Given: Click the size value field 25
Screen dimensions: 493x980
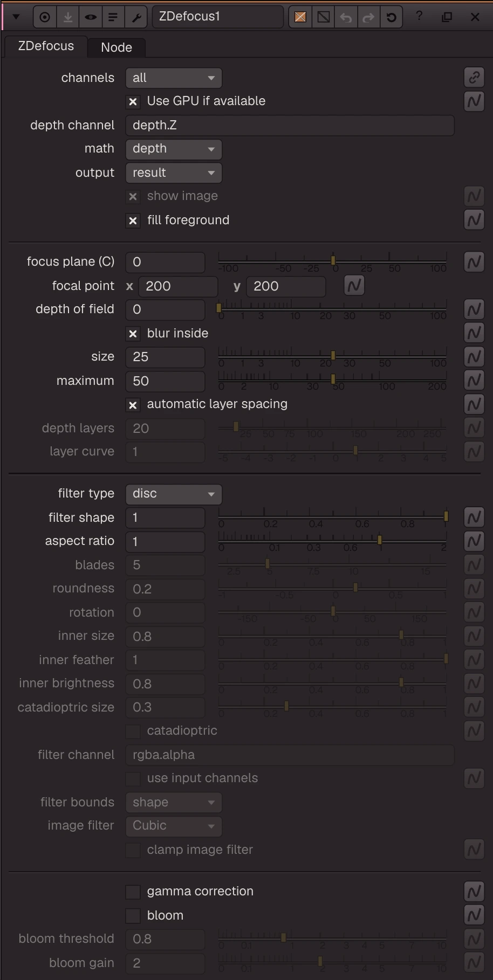Looking at the screenshot, I should click(165, 357).
